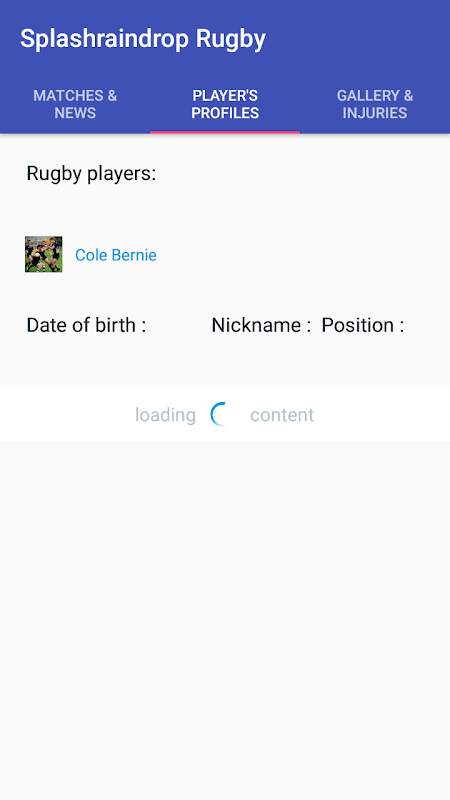Select the Player's Profiles tab
The width and height of the screenshot is (450, 800).
pyautogui.click(x=225, y=104)
